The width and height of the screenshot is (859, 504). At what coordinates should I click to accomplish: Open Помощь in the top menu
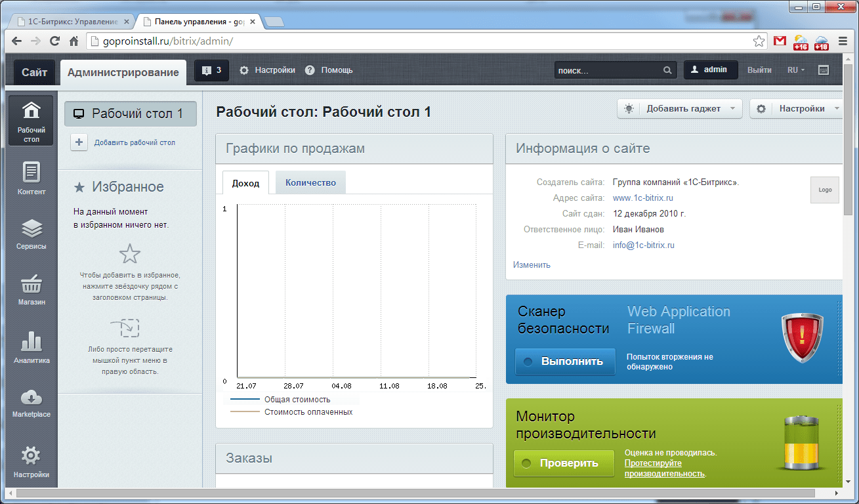[x=329, y=70]
